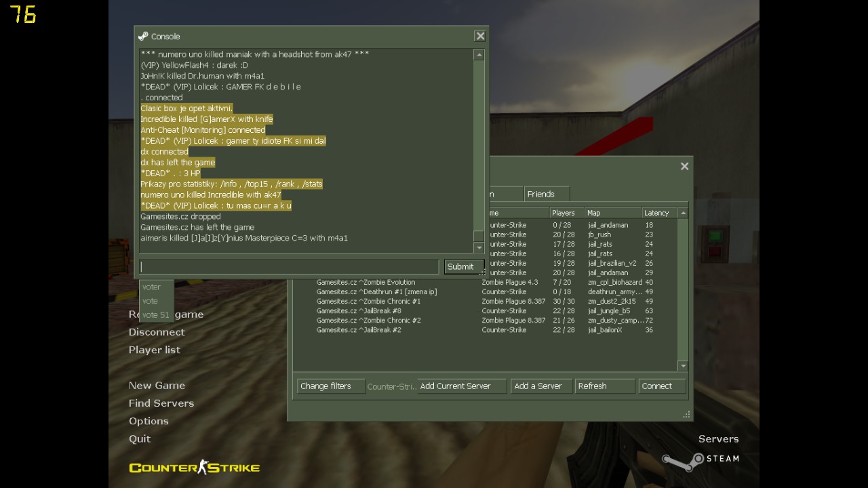Click the zm_dust2_2k15 map cell

pos(612,302)
